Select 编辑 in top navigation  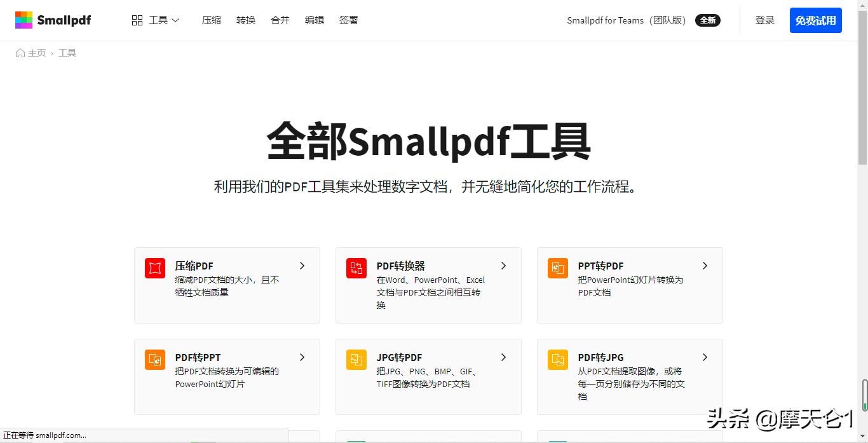(x=315, y=20)
